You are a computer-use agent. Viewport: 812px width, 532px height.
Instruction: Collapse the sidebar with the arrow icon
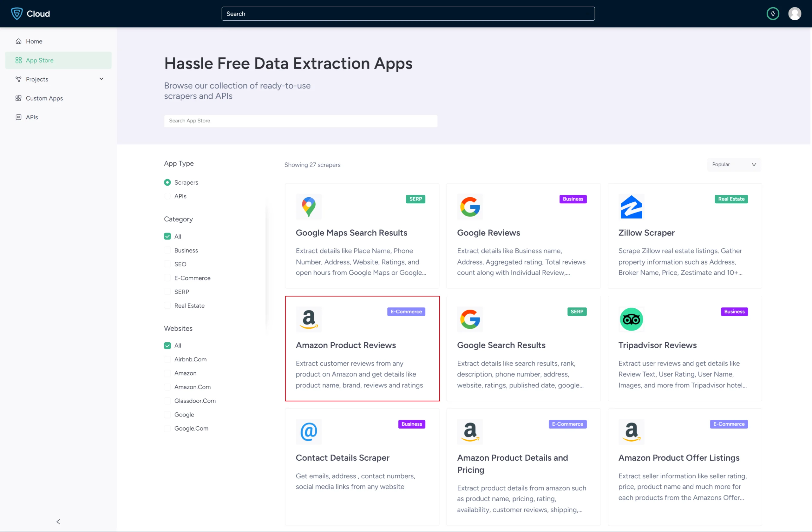pos(58,522)
